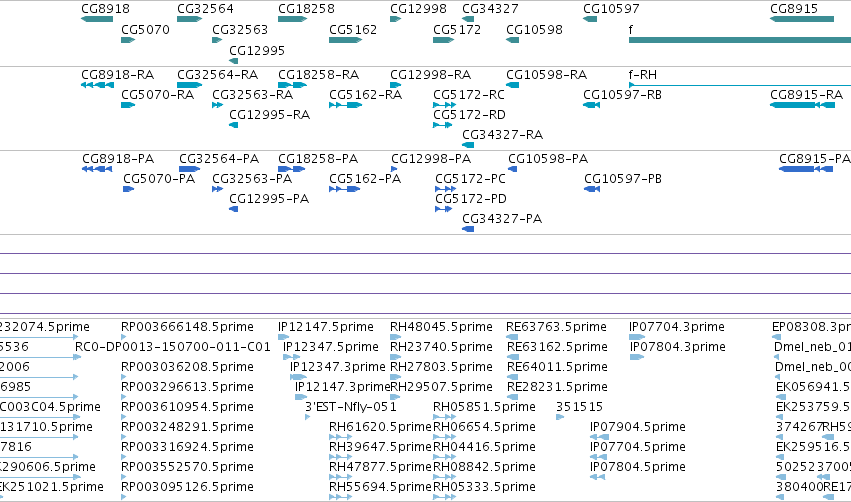Click EST label RE63162.5prime

(557, 346)
